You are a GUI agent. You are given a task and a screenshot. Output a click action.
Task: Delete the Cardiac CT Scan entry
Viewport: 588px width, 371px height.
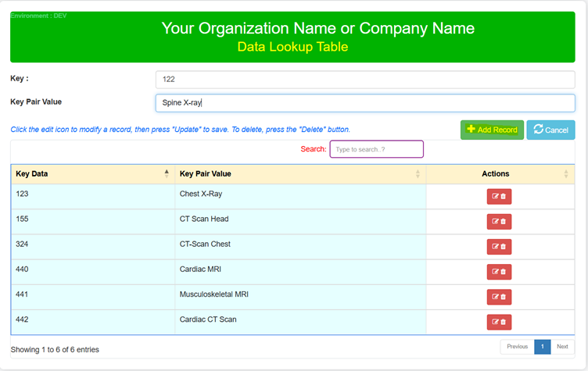pos(504,322)
